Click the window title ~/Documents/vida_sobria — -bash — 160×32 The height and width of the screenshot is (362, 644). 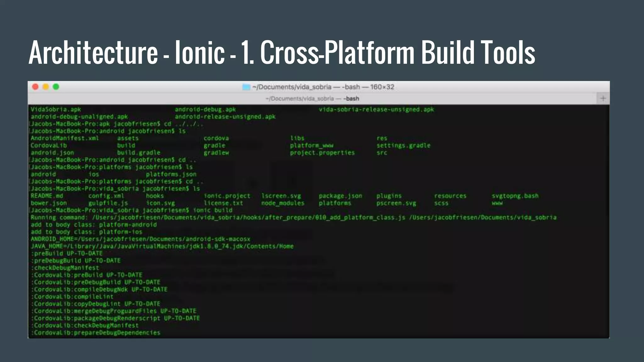click(x=323, y=87)
